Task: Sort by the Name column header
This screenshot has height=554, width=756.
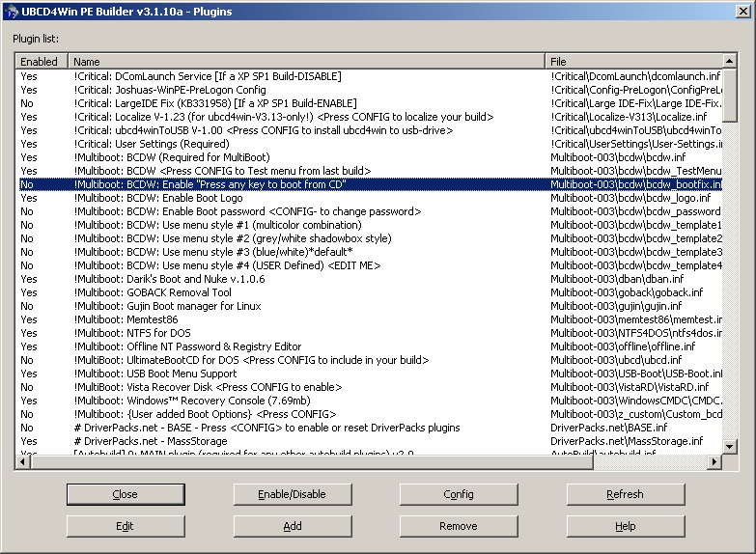Action: [x=307, y=62]
